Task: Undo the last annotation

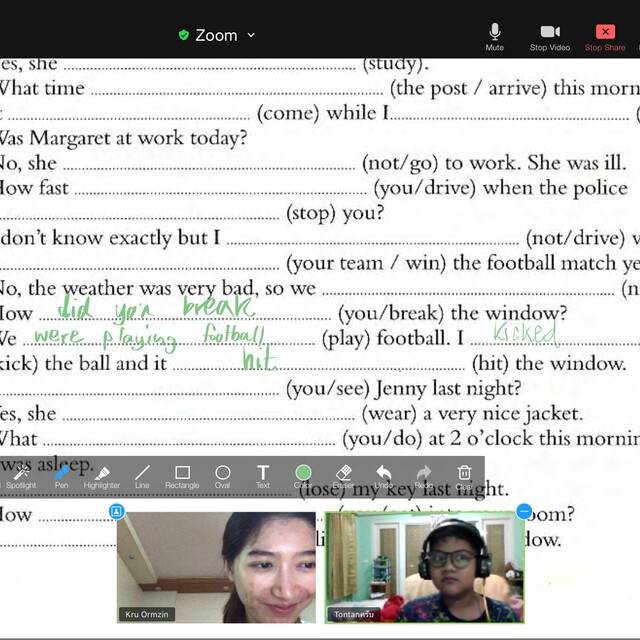Action: click(384, 477)
